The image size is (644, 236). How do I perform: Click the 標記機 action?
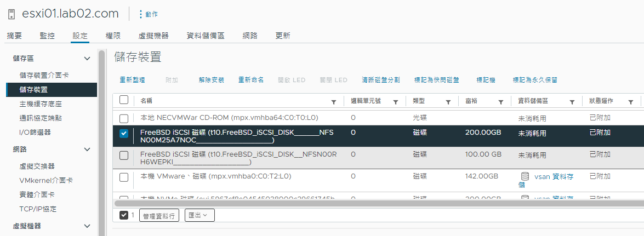[486, 80]
